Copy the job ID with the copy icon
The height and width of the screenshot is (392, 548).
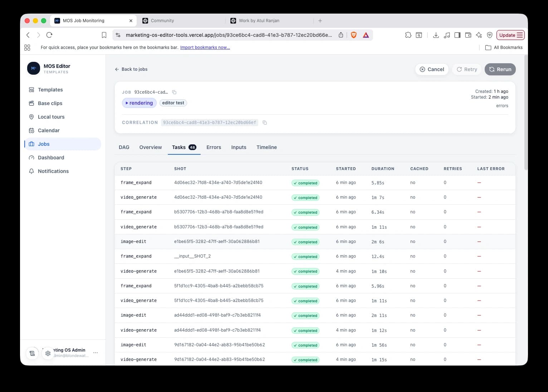[x=174, y=92]
